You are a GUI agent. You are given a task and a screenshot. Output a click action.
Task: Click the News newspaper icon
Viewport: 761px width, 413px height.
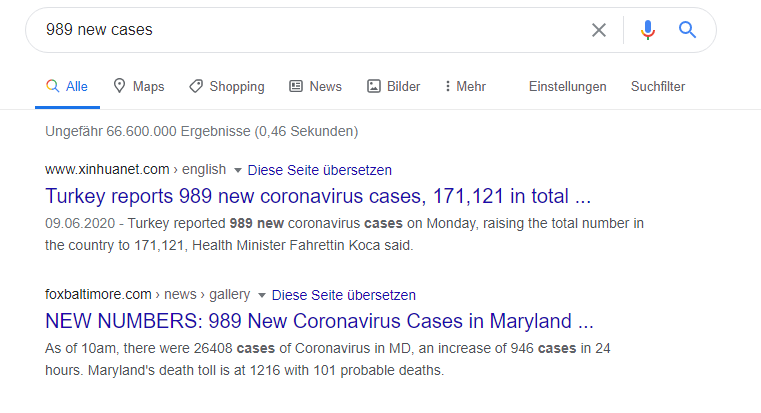(296, 86)
